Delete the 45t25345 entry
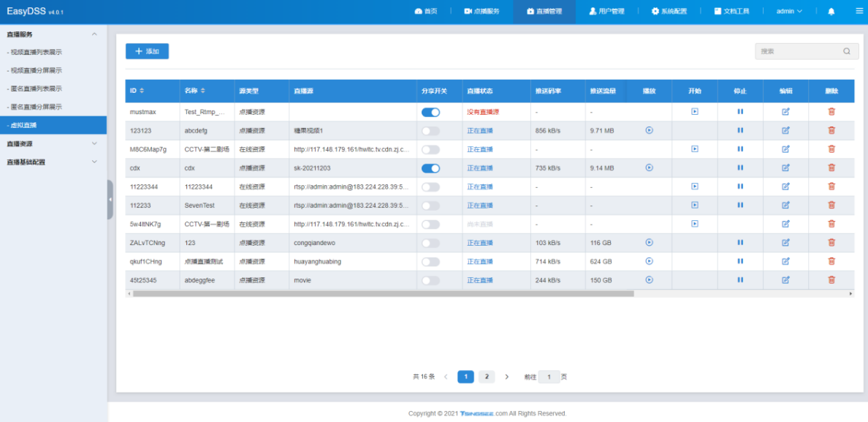This screenshot has width=868, height=422. 831,280
